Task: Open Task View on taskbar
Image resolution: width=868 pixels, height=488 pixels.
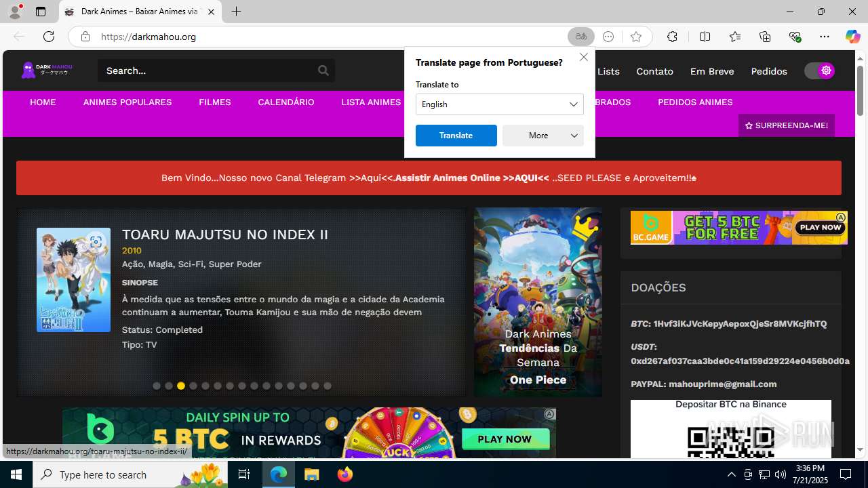Action: coord(244,474)
